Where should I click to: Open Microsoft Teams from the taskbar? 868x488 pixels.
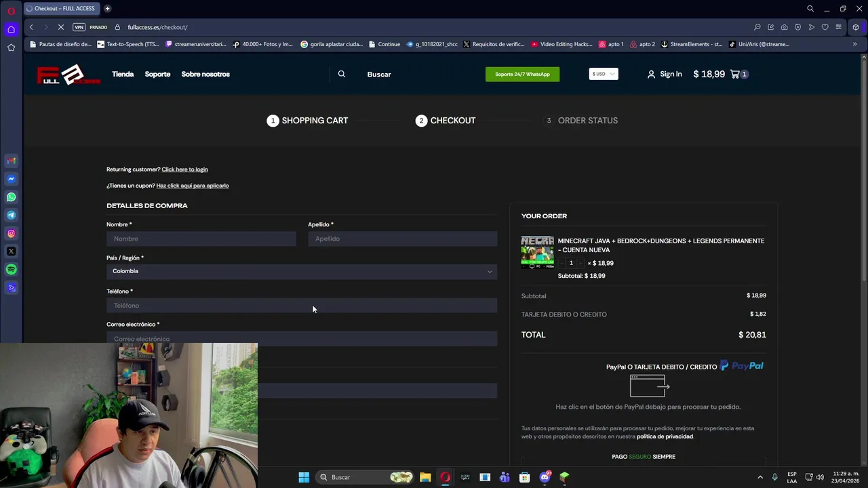[x=505, y=477]
